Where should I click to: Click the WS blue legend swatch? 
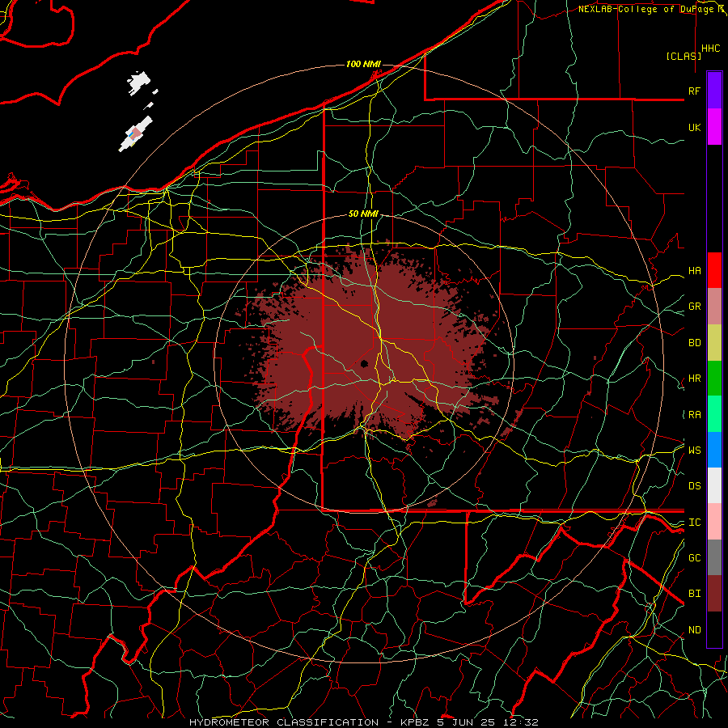pyautogui.click(x=714, y=450)
